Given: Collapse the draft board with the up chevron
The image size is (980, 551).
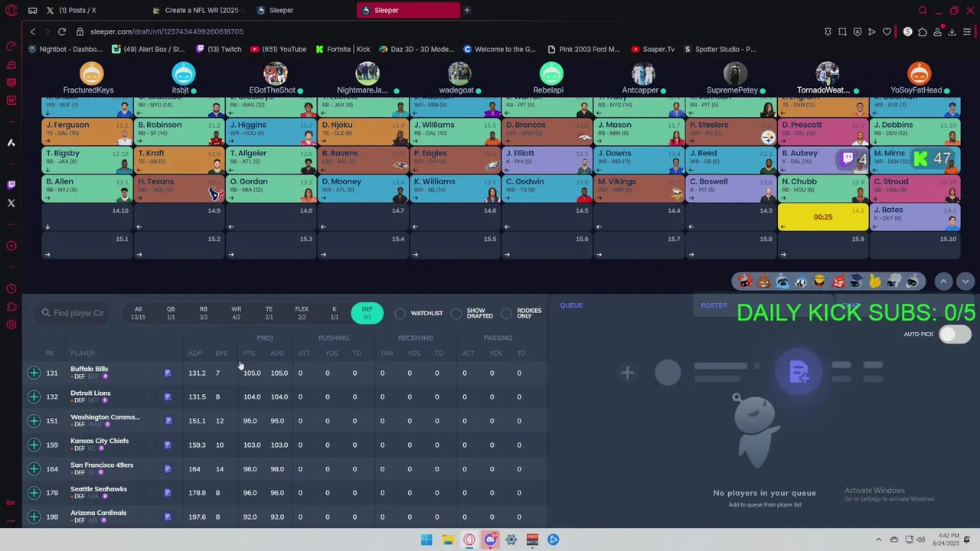Looking at the screenshot, I should 943,282.
